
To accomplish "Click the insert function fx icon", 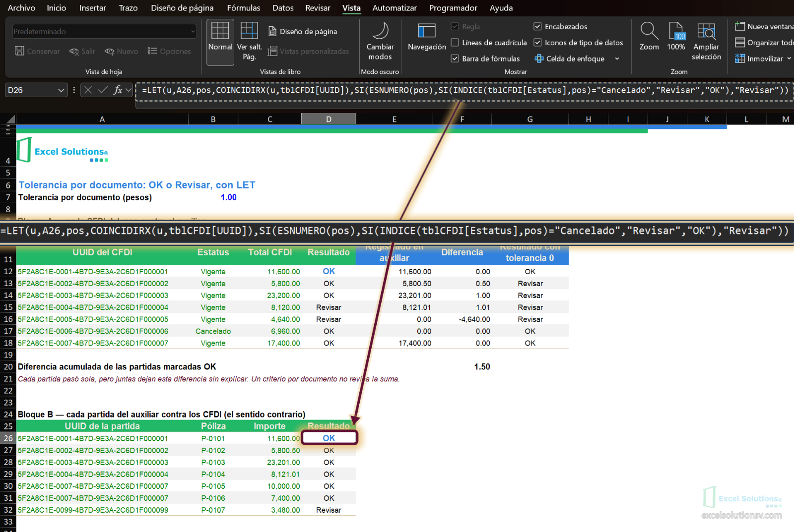I will coord(118,90).
